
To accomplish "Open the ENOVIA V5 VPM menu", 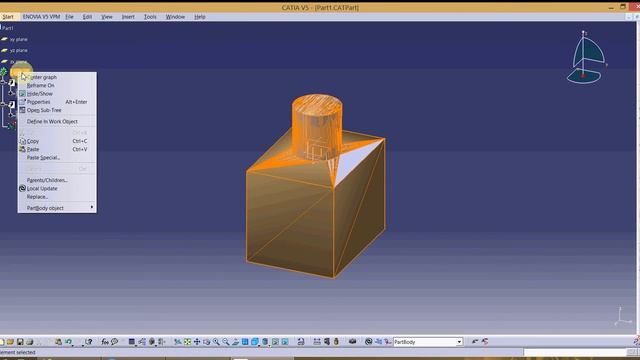I will pos(41,17).
